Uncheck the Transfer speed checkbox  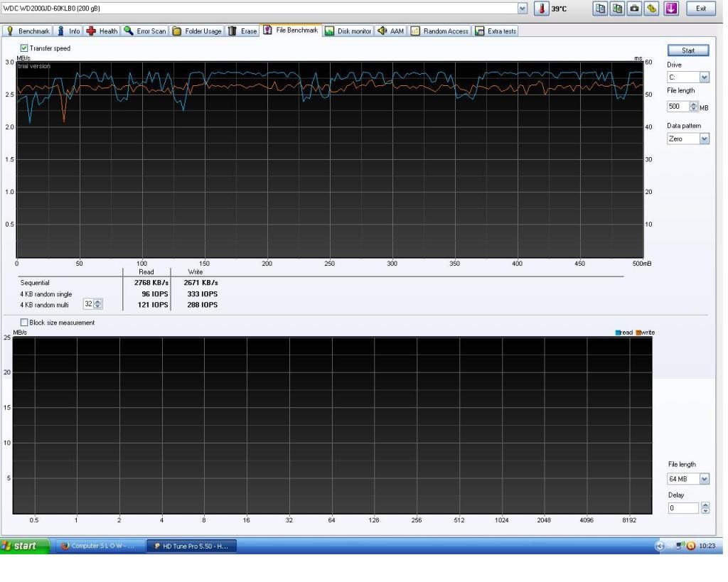click(x=25, y=48)
